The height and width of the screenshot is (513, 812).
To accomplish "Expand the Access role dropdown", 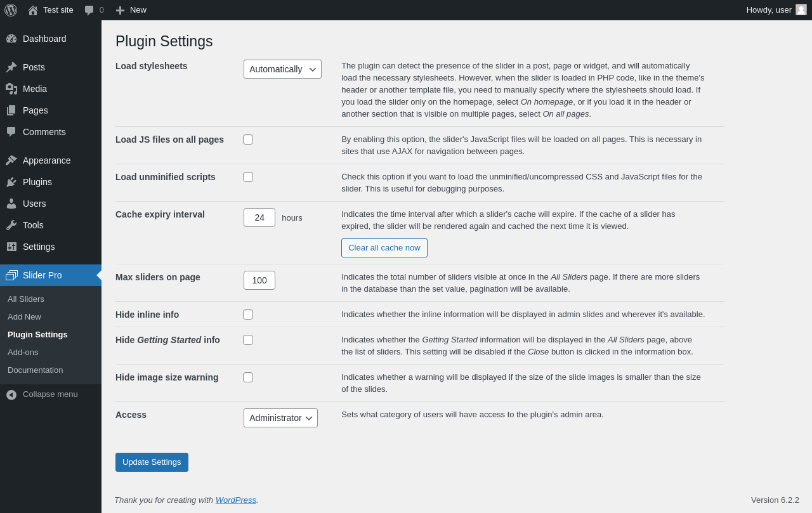I will (280, 418).
